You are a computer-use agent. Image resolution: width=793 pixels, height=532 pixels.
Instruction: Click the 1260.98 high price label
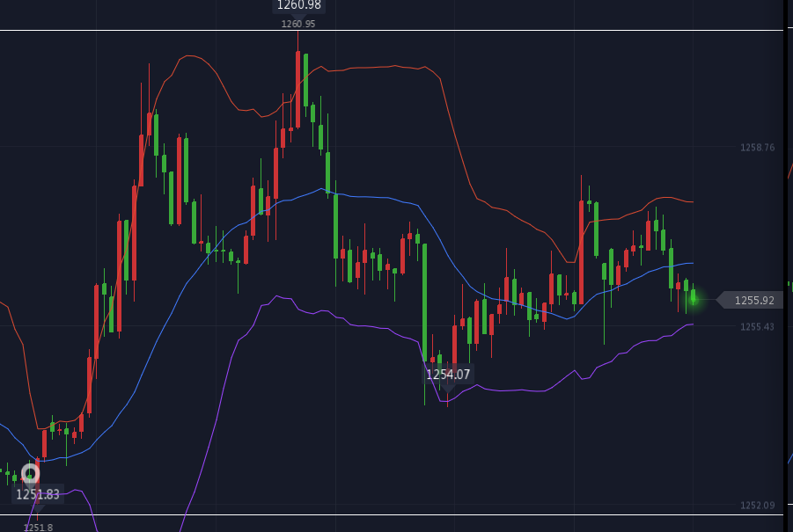point(299,5)
